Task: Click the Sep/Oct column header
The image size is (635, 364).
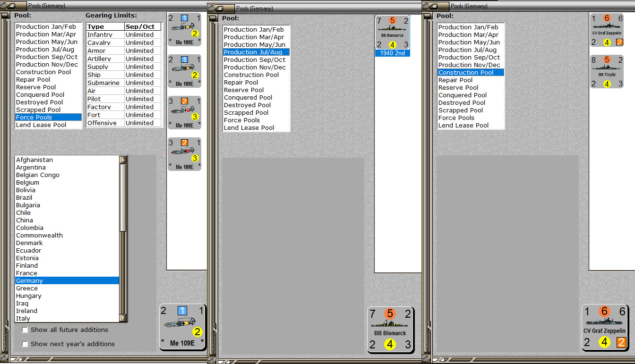Action: 143,27
